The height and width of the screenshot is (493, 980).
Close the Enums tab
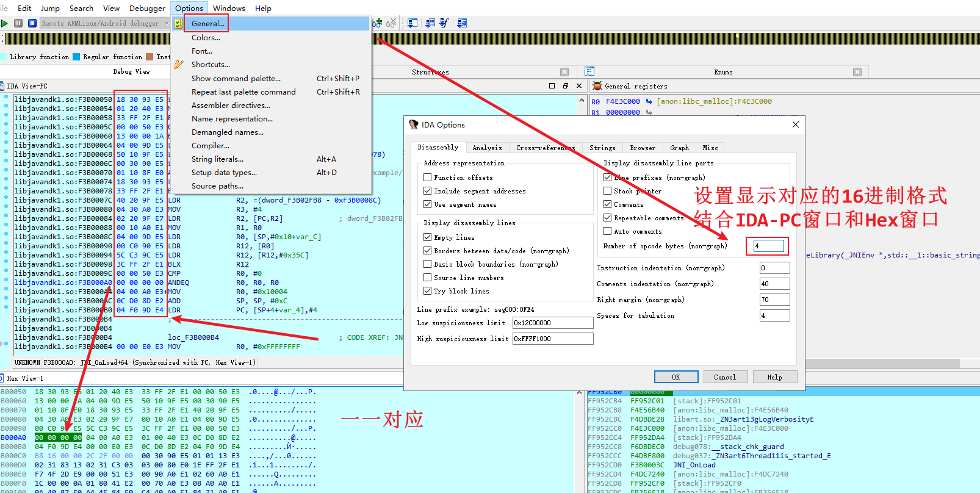coord(857,72)
